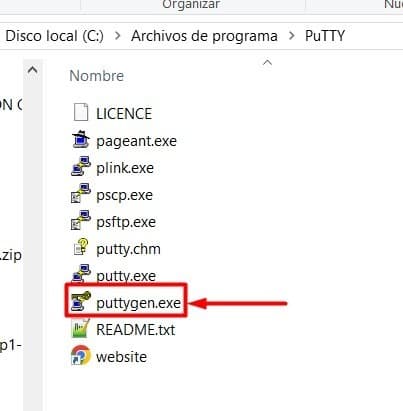Go to Archivos de programa in the address bar
The height and width of the screenshot is (411, 403).
(x=204, y=36)
